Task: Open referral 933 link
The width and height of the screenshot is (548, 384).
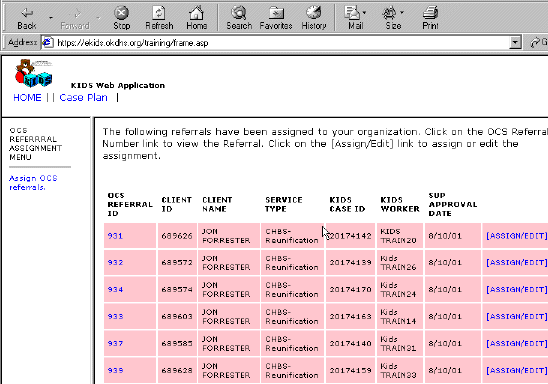Action: [115, 316]
